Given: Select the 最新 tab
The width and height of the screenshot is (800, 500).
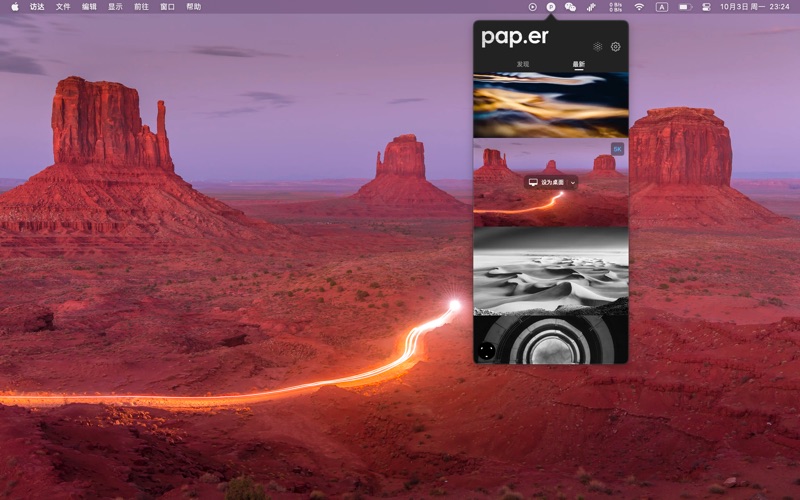Looking at the screenshot, I should tap(579, 64).
